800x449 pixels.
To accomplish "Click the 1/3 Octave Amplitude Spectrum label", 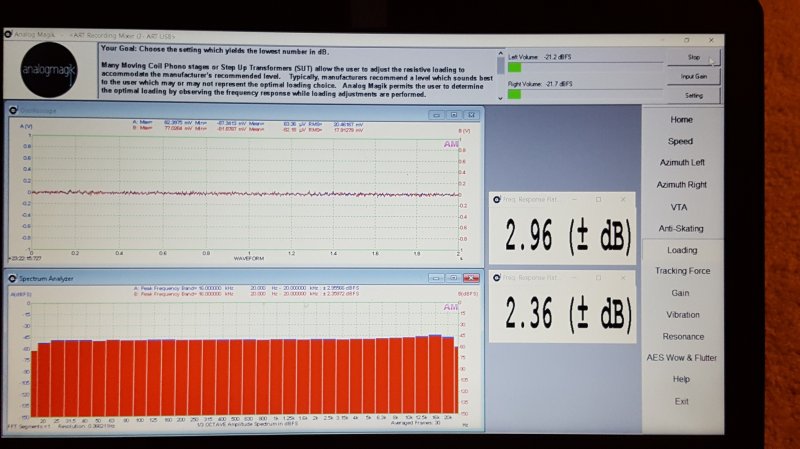I will [x=248, y=424].
